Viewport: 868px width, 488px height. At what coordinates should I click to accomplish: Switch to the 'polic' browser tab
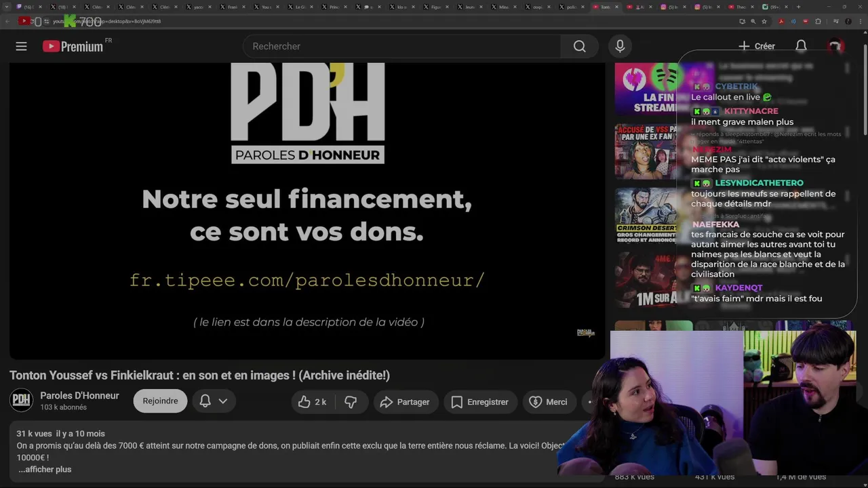571,7
